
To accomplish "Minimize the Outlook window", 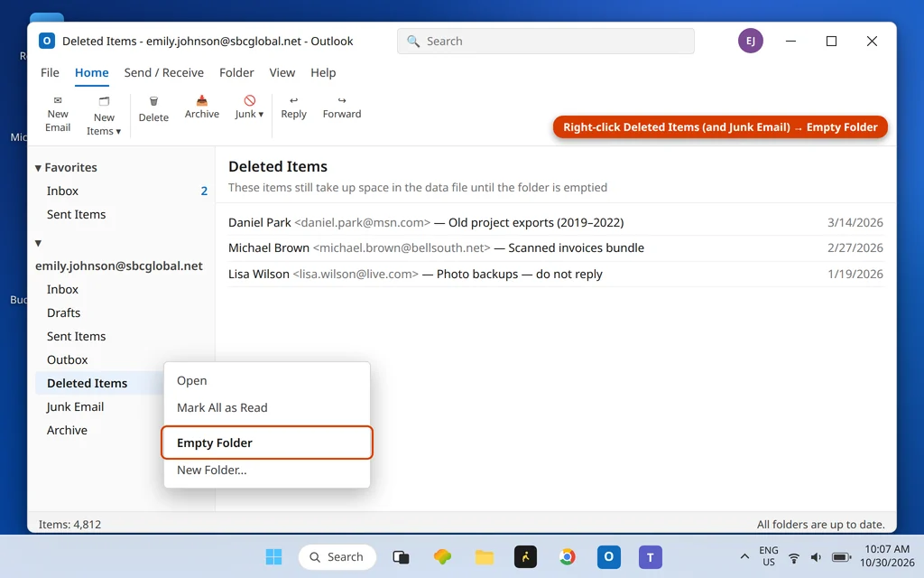I will pyautogui.click(x=790, y=42).
